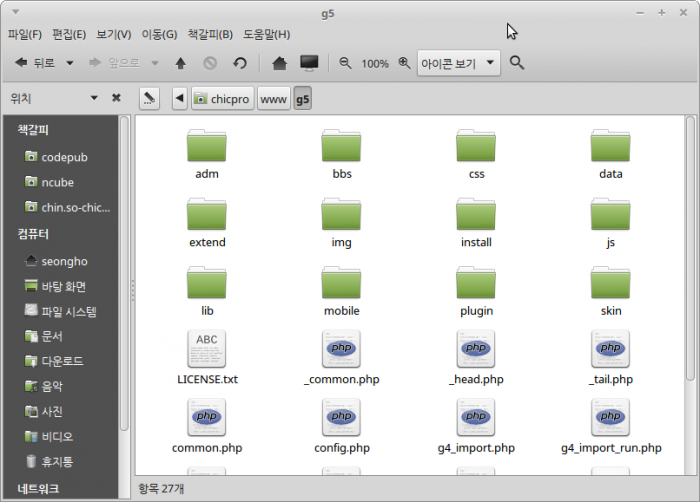
Task: Open search with magnifier icon
Action: pyautogui.click(x=517, y=63)
